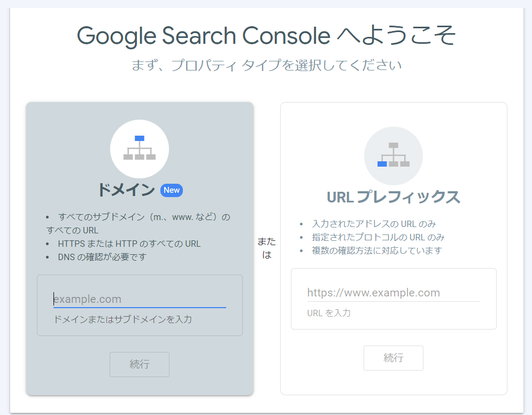Click the すべてのサブドメイン bullet text
The height and width of the screenshot is (415, 532).
(x=138, y=223)
